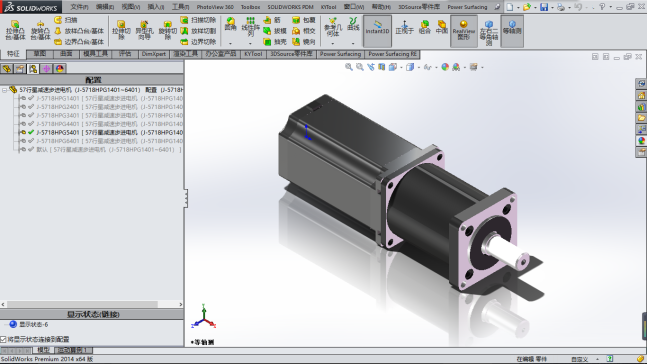The width and height of the screenshot is (647, 364).
Task: Click the 放样凸台/基体 loft tool
Action: [79, 31]
